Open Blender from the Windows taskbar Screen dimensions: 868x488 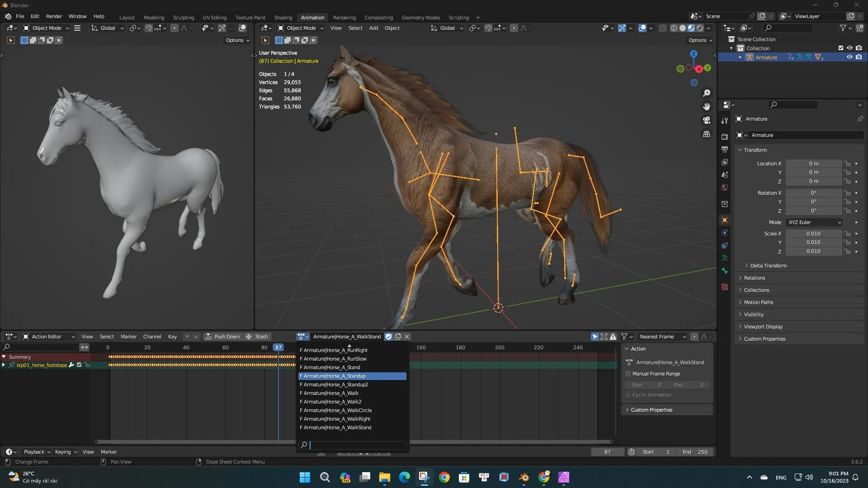point(524,477)
